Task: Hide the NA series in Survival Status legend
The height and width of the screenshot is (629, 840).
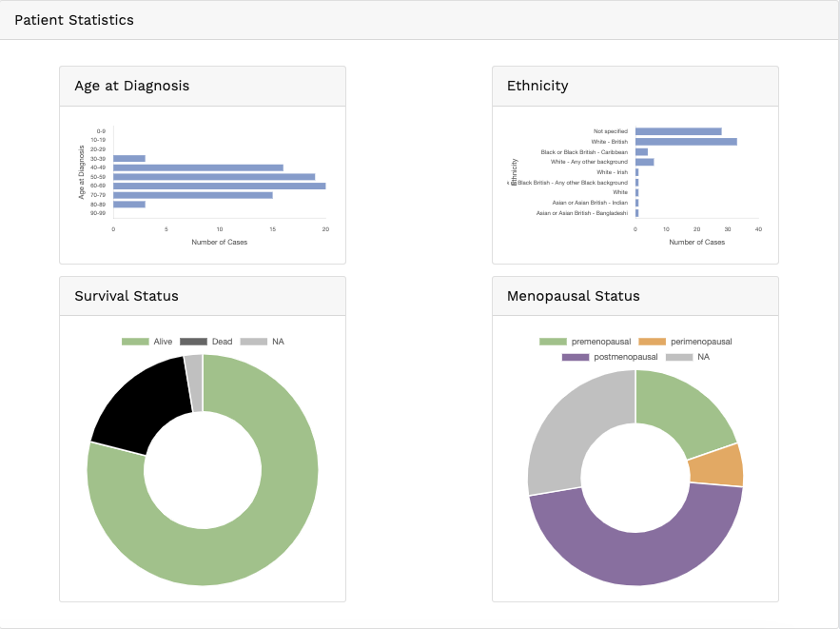Action: tap(263, 341)
